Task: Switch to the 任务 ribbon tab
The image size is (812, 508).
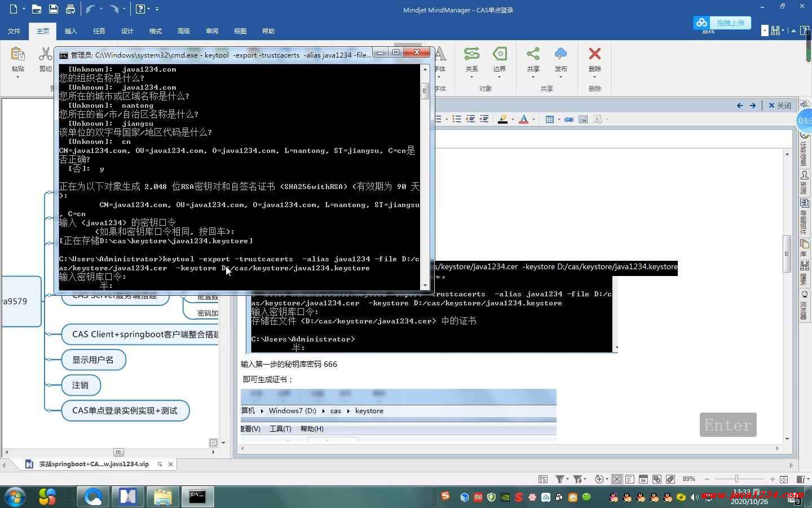Action: tap(99, 31)
